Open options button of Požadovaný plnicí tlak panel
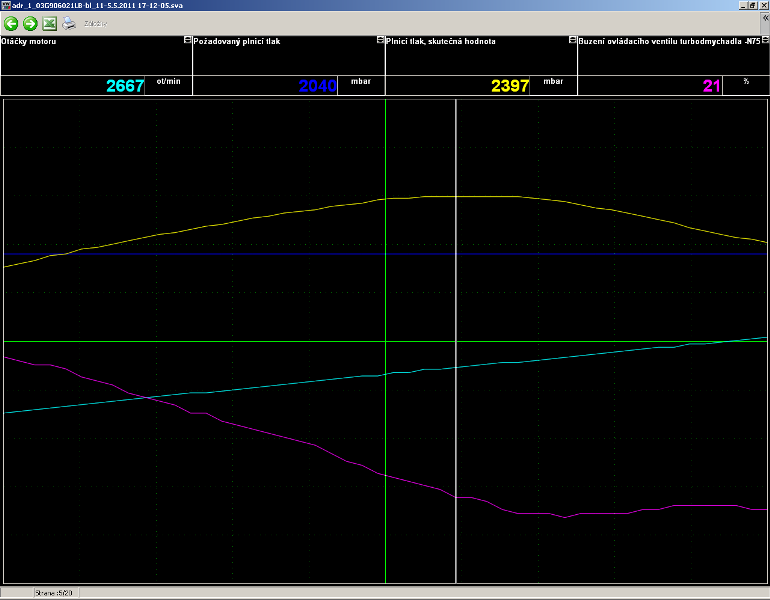Viewport: 770px width, 600px height. point(380,40)
